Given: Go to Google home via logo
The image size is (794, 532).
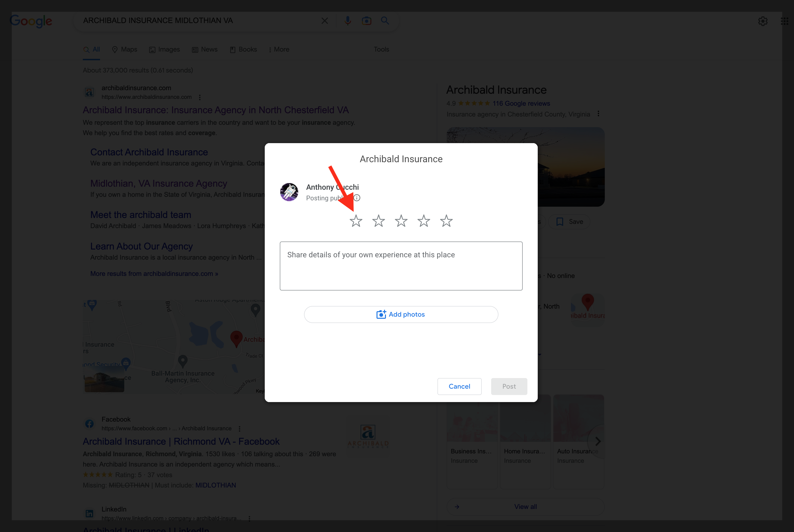Looking at the screenshot, I should click(x=31, y=21).
